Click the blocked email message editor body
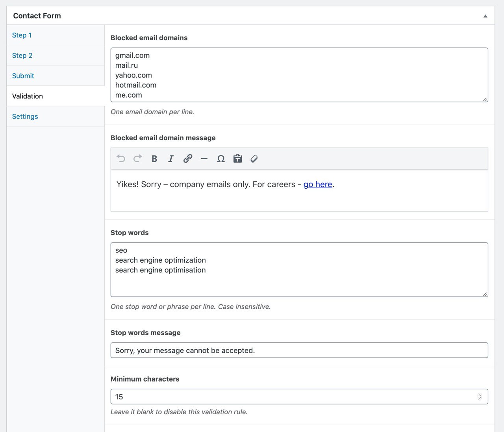Screen dimensions: 504x432 (x=299, y=191)
